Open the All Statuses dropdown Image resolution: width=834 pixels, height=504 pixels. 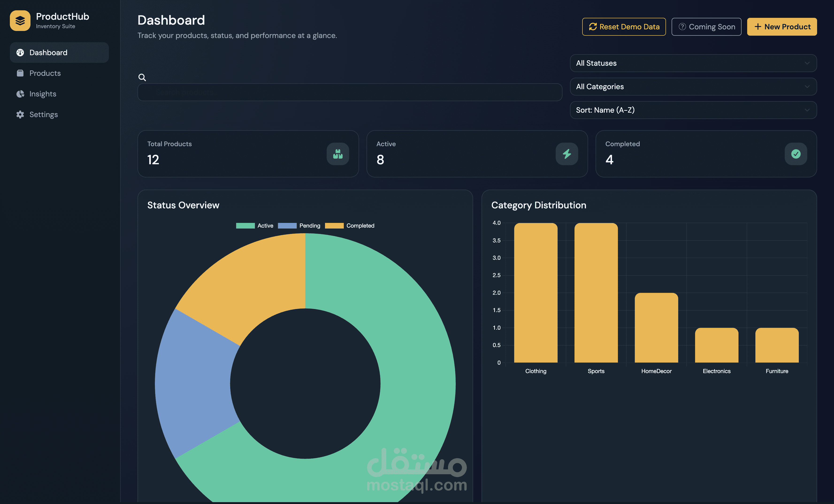point(693,63)
